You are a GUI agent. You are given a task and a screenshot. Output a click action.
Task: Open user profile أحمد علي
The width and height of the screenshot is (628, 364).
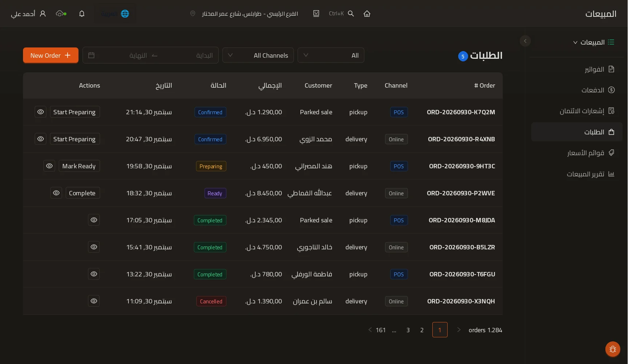pyautogui.click(x=28, y=14)
